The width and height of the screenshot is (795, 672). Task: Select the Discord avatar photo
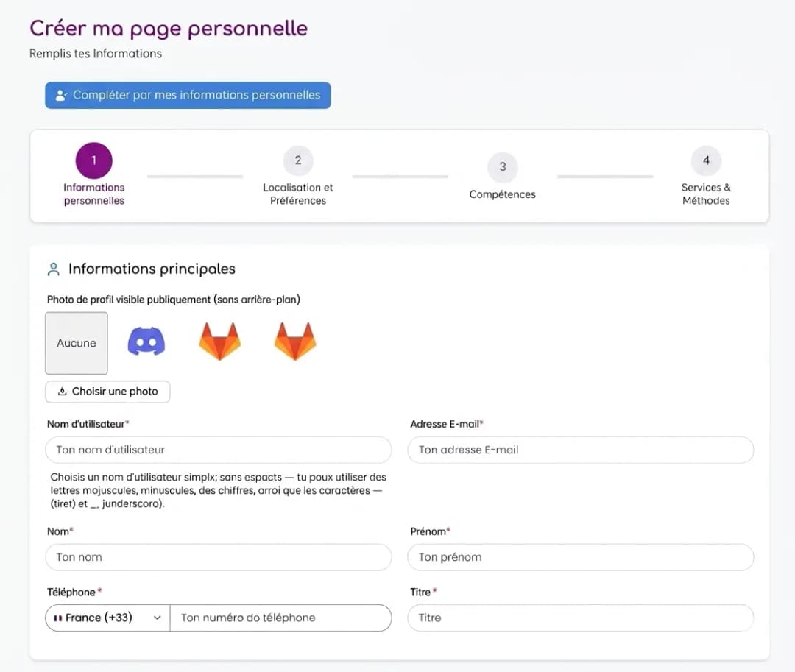click(x=146, y=342)
